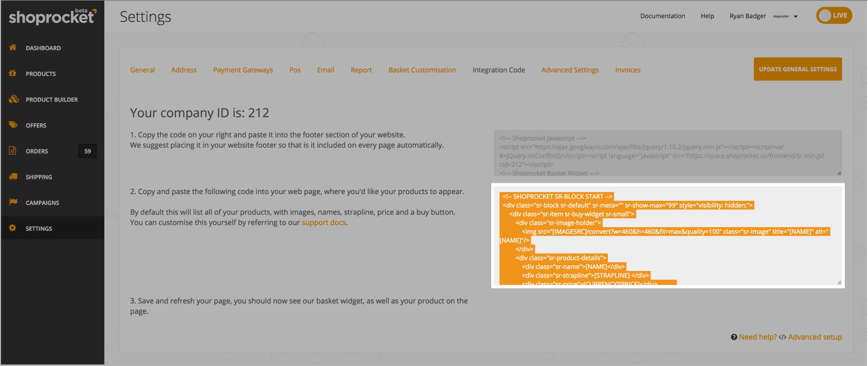Click the Product Builder cubes icon
The image size is (868, 366).
pos(14,99)
